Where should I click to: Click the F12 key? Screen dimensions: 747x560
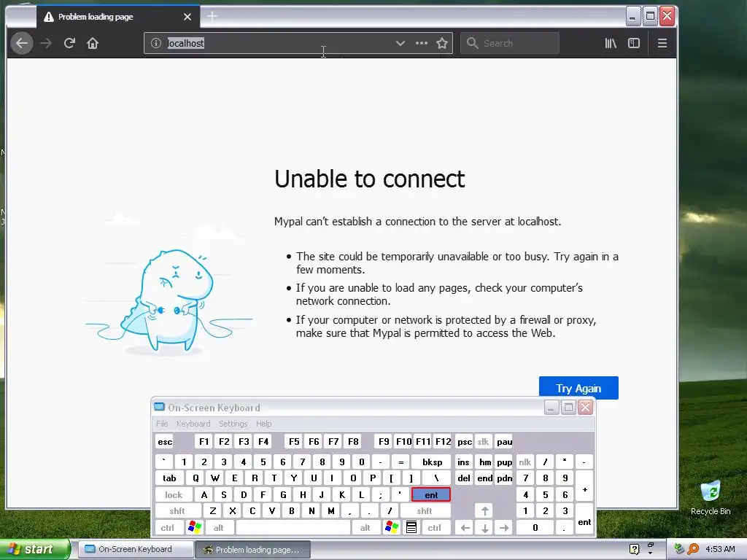point(443,441)
